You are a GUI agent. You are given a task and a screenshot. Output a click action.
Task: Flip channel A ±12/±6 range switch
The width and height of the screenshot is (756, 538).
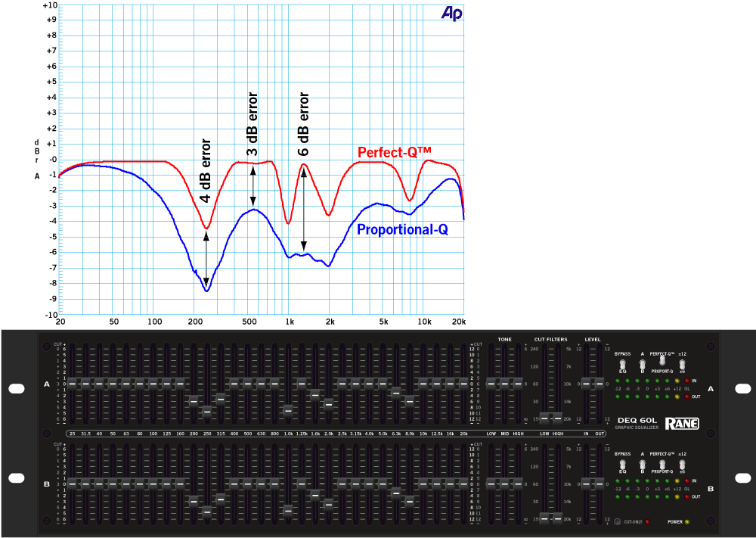682,365
